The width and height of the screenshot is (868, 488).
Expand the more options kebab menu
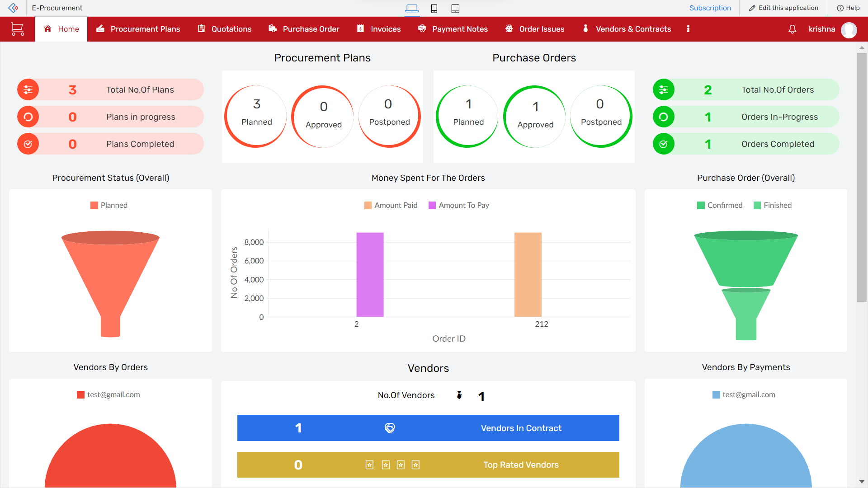pyautogui.click(x=688, y=29)
